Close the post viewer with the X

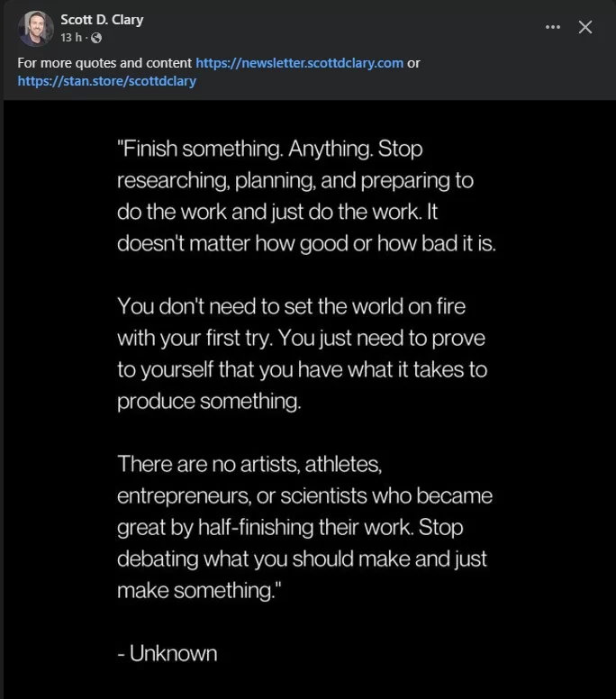click(585, 27)
